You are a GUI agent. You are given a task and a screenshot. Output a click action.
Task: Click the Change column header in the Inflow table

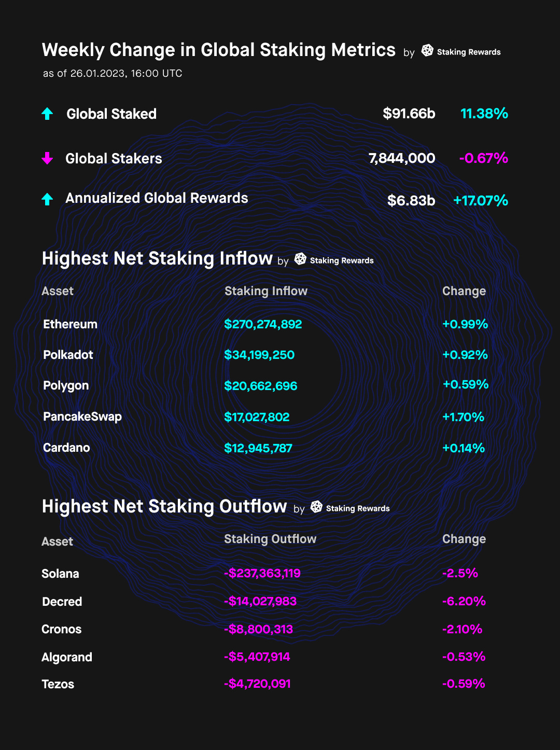point(464,291)
